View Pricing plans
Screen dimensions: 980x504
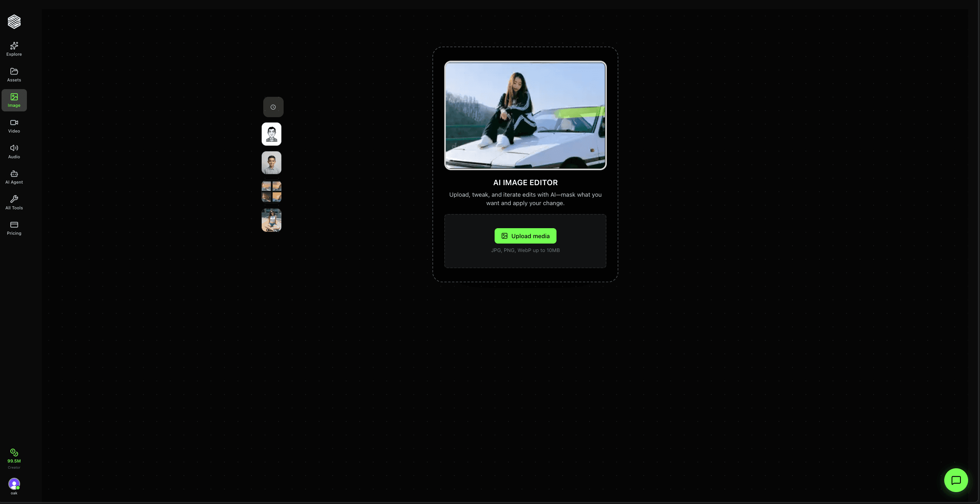click(14, 228)
